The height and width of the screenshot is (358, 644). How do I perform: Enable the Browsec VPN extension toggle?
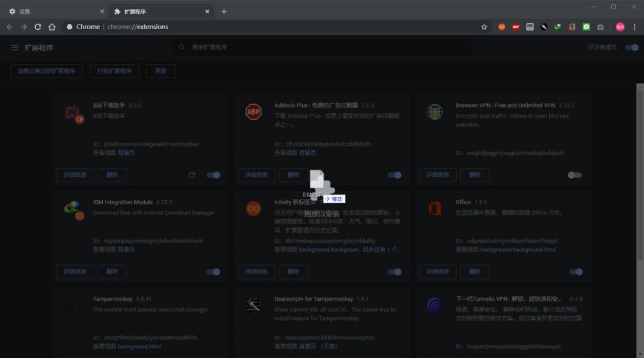click(574, 175)
